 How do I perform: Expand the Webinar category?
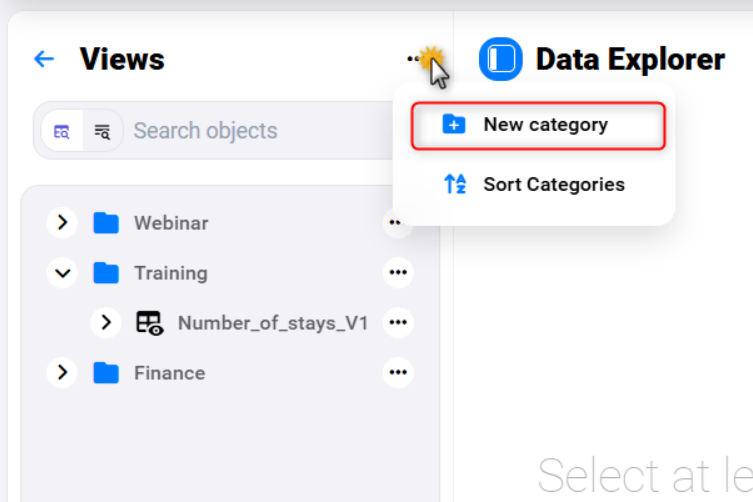(62, 223)
